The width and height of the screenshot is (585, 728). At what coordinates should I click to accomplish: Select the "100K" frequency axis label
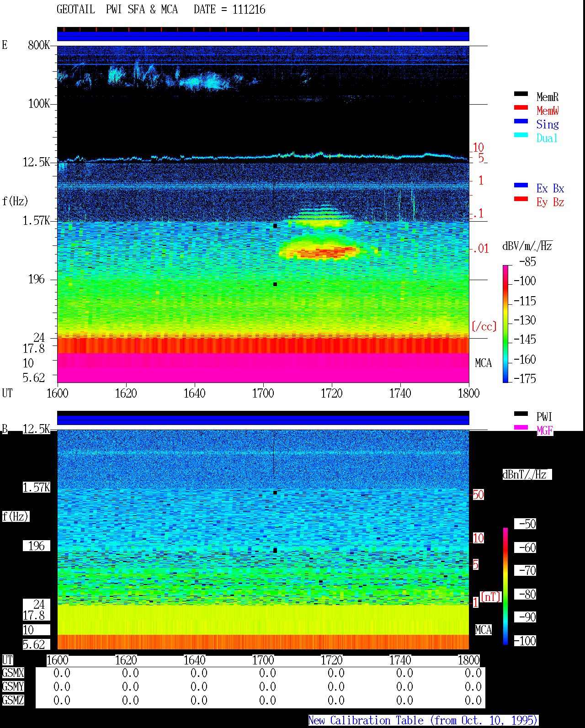(x=39, y=103)
